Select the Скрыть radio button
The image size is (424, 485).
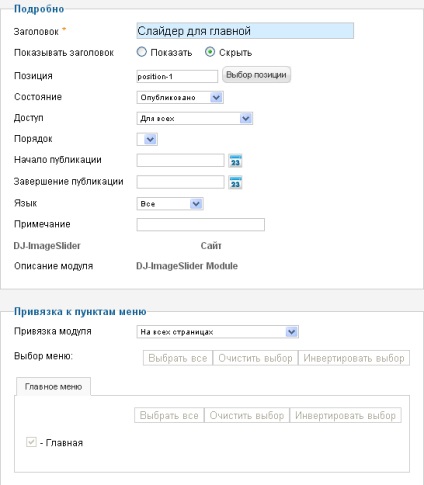(x=210, y=52)
